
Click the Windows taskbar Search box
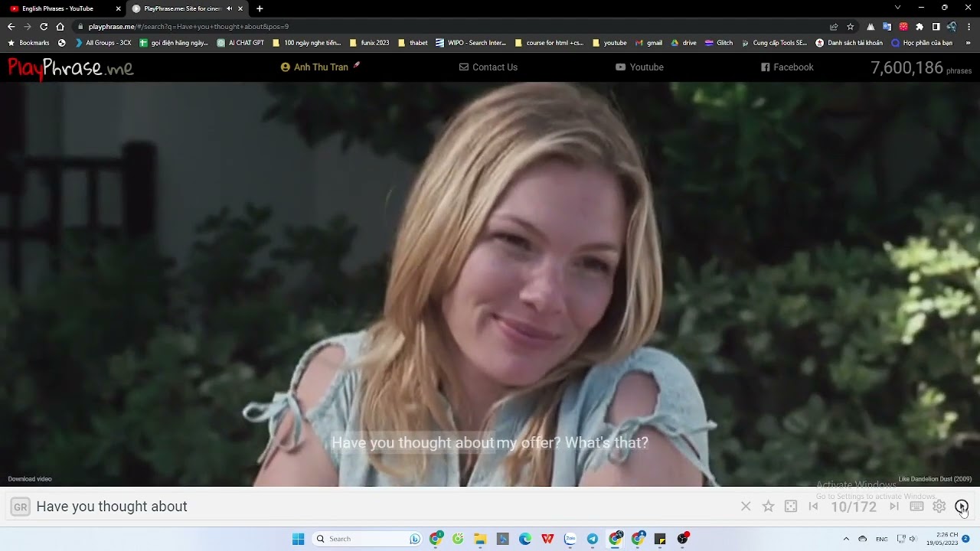(x=367, y=539)
